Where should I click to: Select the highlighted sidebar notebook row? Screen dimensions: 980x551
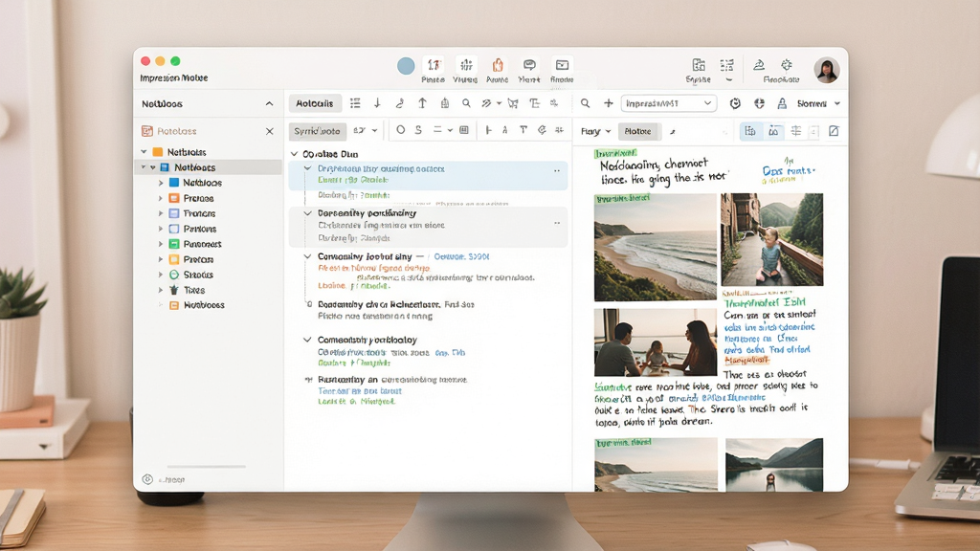[208, 167]
